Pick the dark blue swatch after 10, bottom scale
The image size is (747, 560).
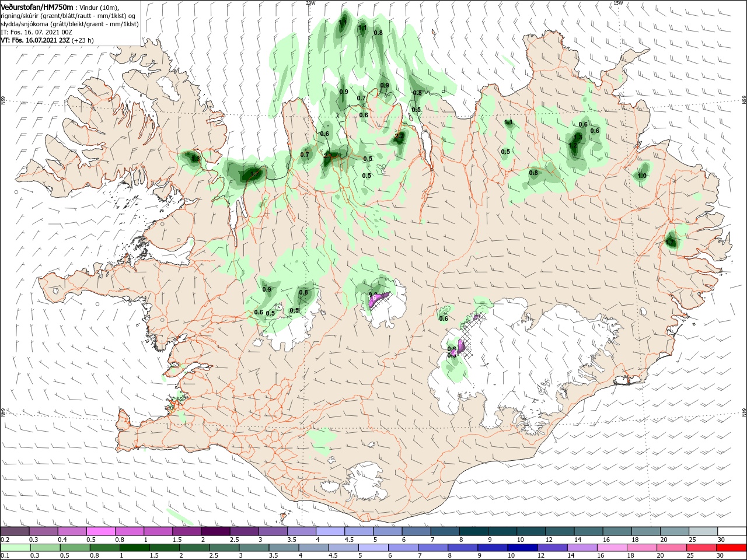(522, 548)
